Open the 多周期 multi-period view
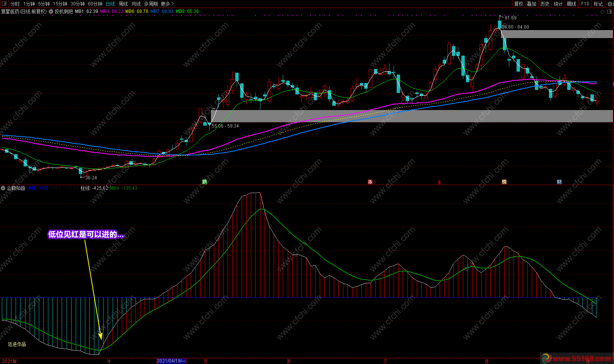Viewport: 614px width, 364px height. (151, 4)
